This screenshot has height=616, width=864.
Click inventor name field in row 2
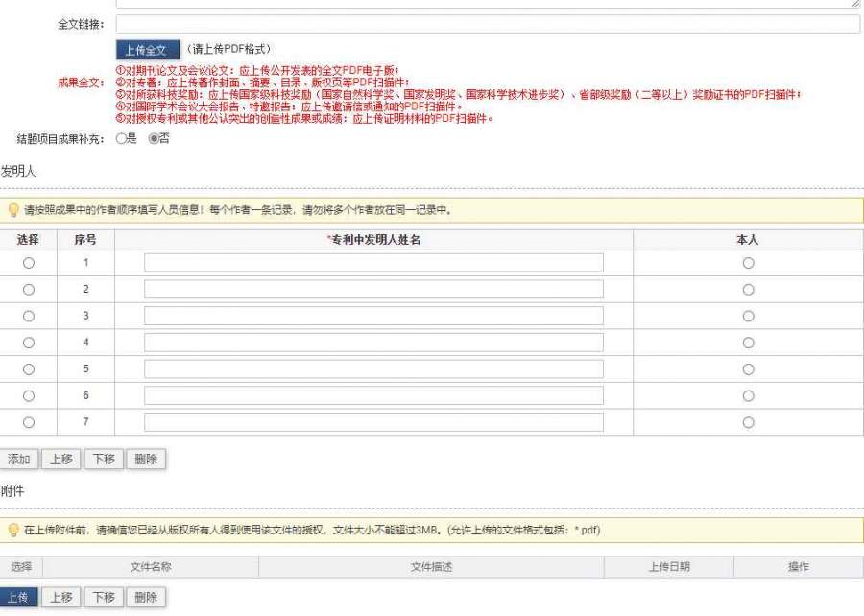tap(373, 290)
